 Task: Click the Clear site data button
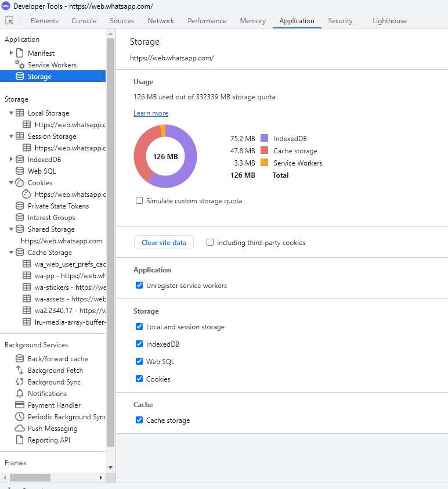164,242
